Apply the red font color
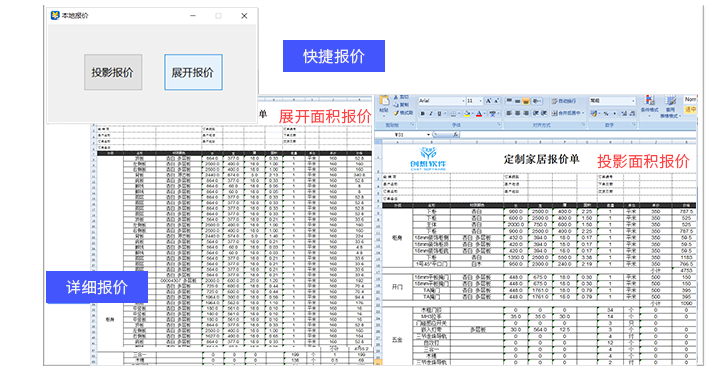The width and height of the screenshot is (707, 366). (x=479, y=113)
